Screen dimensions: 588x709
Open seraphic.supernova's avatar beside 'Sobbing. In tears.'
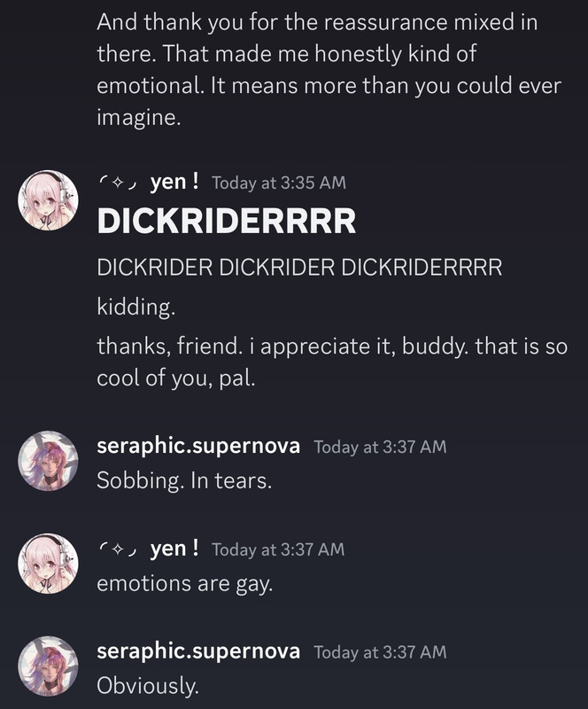(x=48, y=461)
